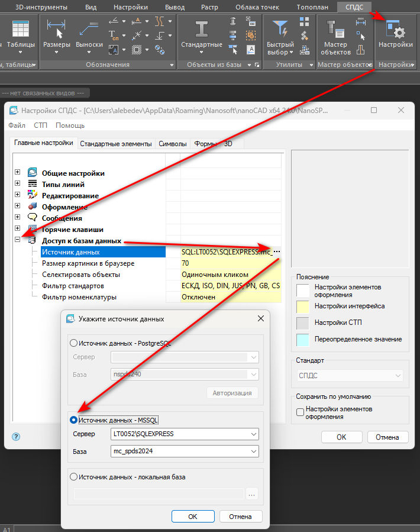The image size is (420, 532).
Task: Click Отмена in the Настройки СПДС window
Action: pos(387,437)
